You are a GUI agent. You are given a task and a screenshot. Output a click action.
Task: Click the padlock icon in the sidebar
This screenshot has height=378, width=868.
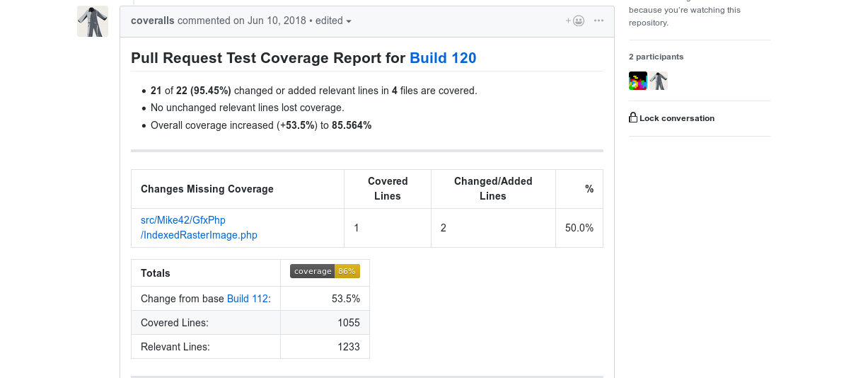tap(633, 118)
